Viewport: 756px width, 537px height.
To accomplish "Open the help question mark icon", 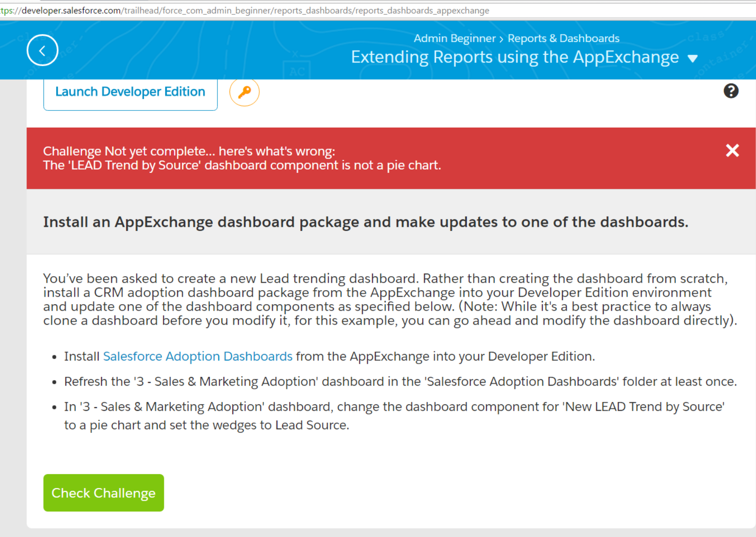I will [731, 91].
